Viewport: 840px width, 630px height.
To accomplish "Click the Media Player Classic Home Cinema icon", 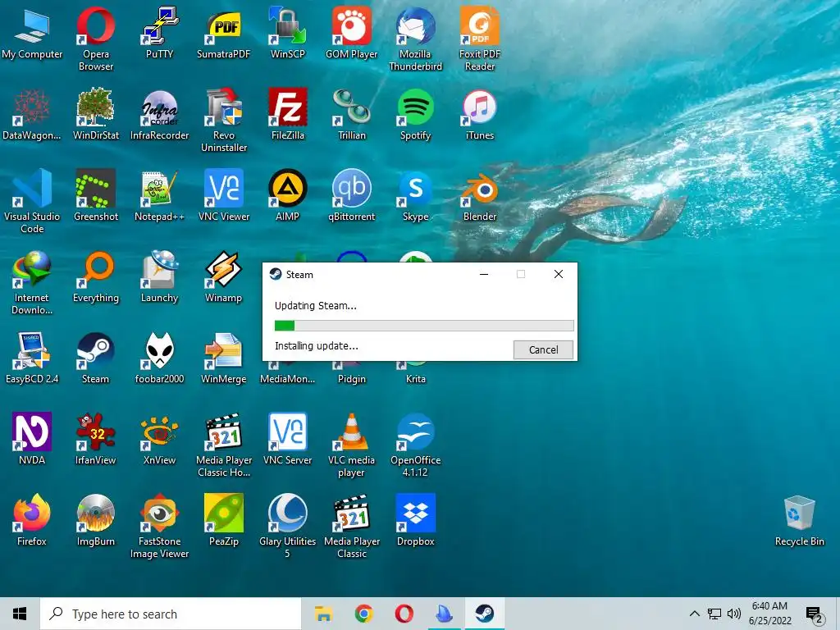I will pyautogui.click(x=223, y=445).
